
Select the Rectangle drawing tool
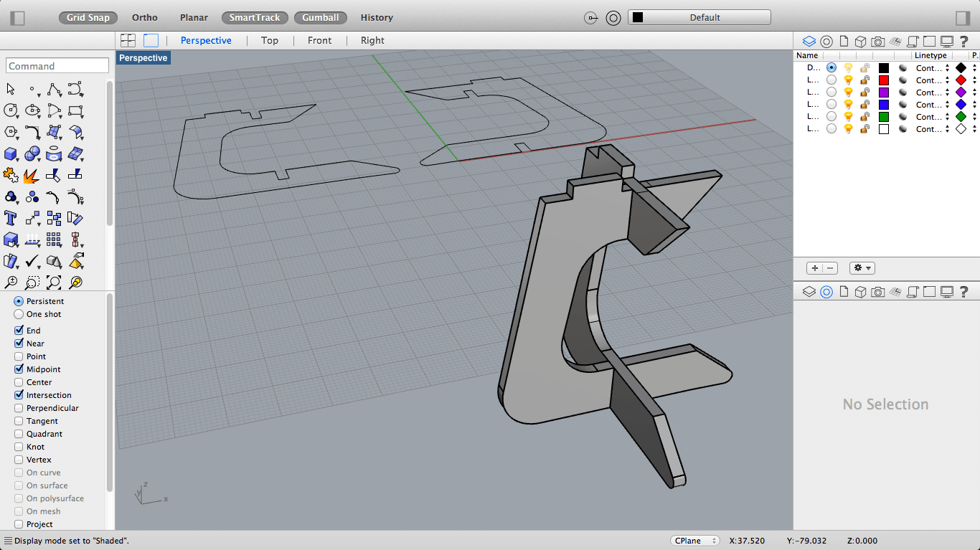click(75, 111)
